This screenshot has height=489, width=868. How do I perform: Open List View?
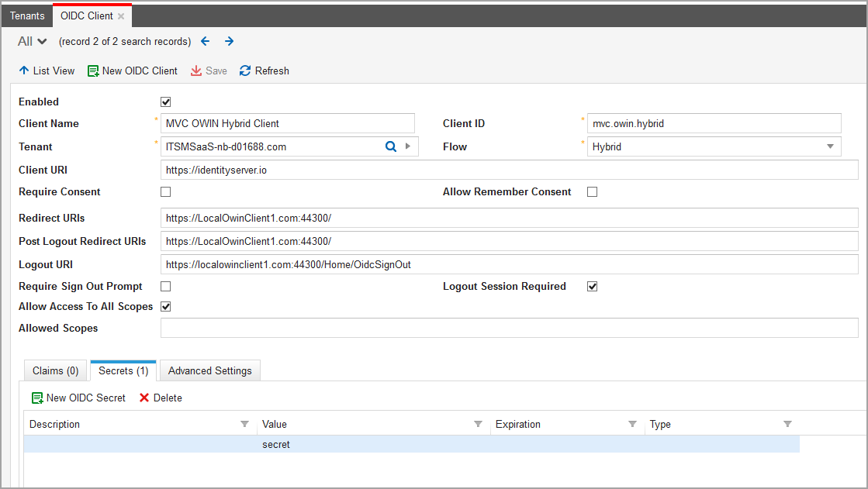[47, 71]
